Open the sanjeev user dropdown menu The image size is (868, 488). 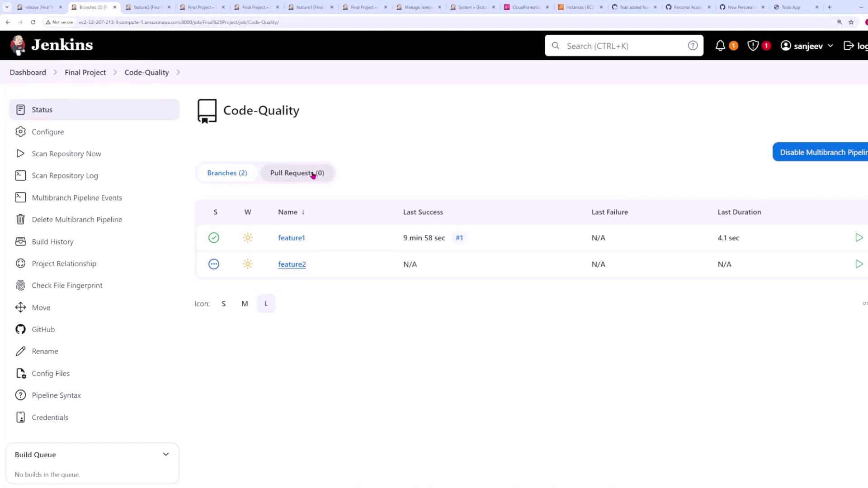(830, 46)
